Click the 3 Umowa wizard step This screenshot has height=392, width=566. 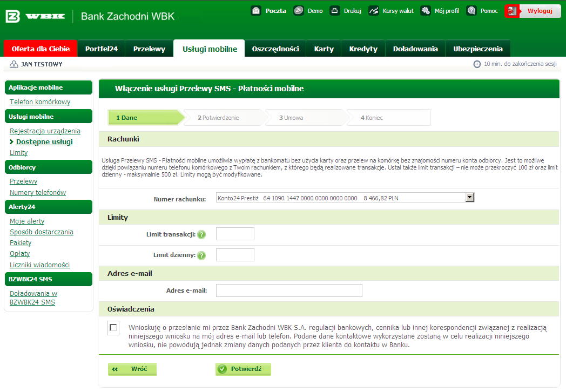[306, 118]
